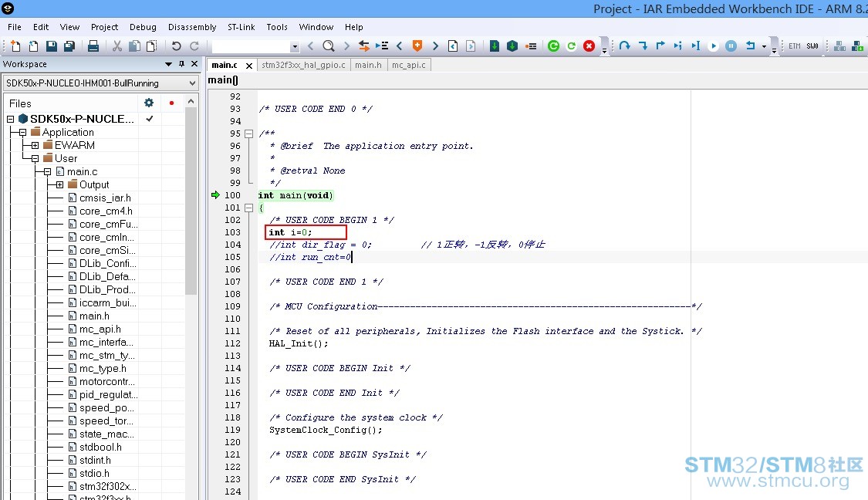Screen dimensions: 868x500
Task: Click the Replace orange arrows icon
Action: pos(363,46)
